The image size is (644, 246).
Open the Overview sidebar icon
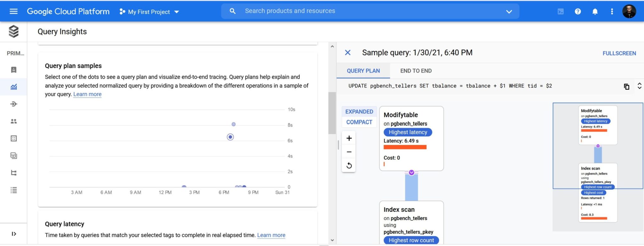14,70
